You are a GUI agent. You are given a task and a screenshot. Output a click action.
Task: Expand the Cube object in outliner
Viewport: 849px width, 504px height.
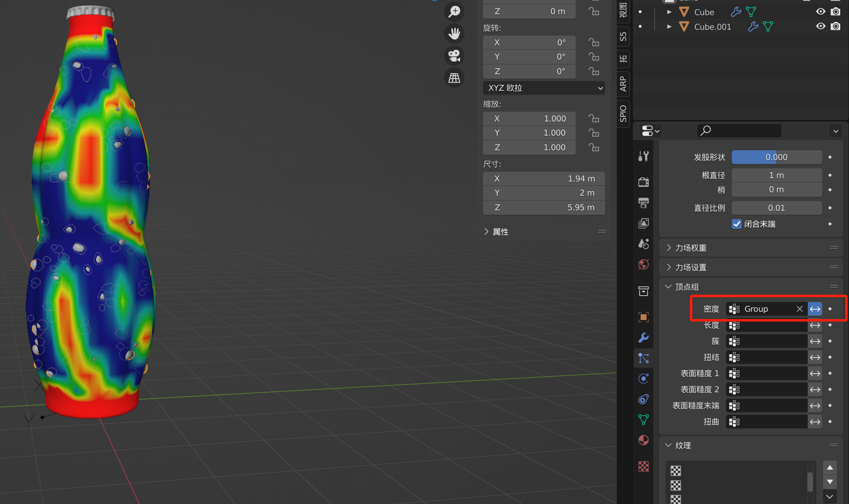point(669,12)
